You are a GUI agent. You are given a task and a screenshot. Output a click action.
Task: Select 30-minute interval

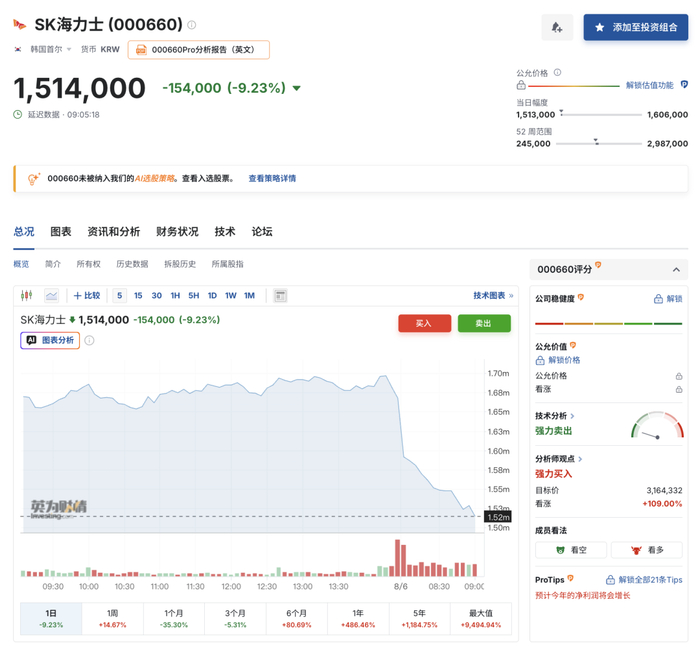[x=157, y=295]
